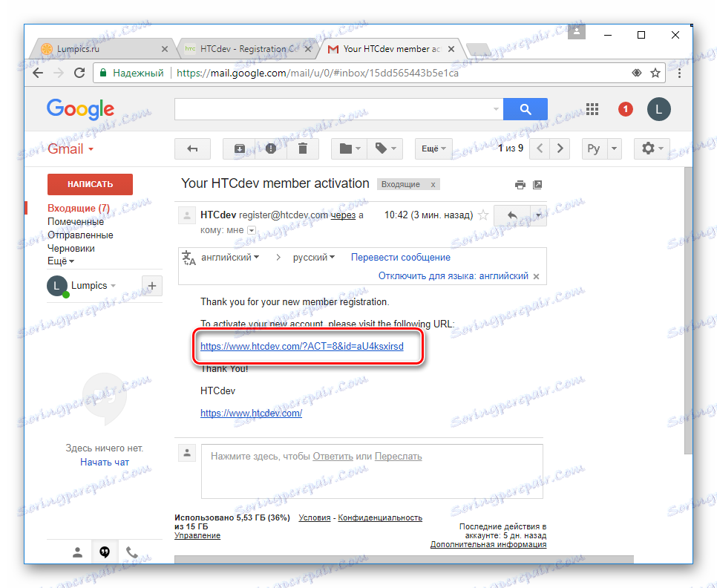717x588 pixels.
Task: Open Hangouts conversations icon
Action: click(x=105, y=552)
